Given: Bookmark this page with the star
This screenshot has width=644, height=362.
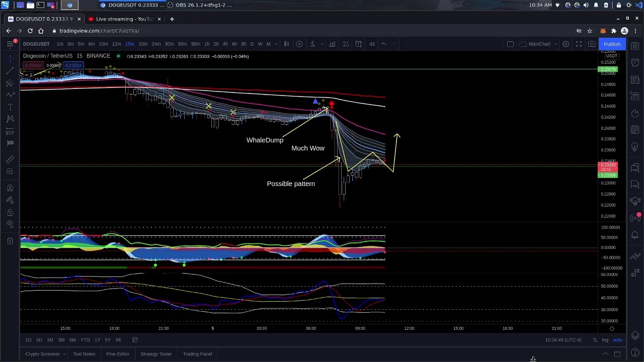Looking at the screenshot, I should [x=590, y=31].
